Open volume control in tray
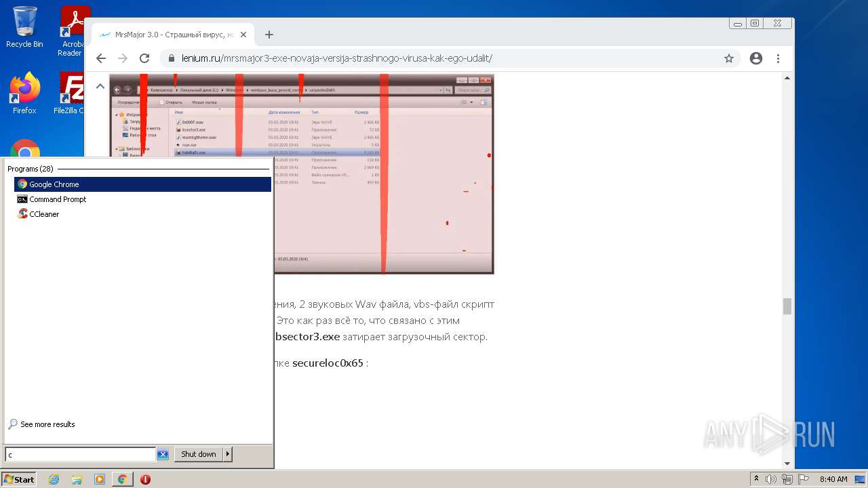Viewport: 868px width, 488px height. coord(771,479)
